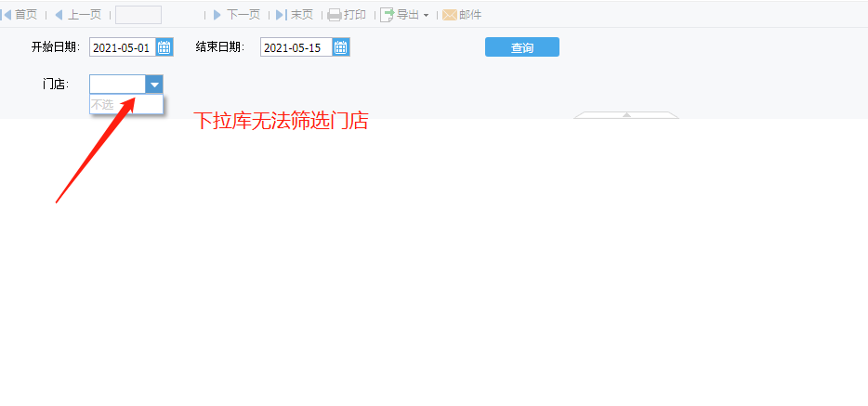
Task: Print the report (打印)
Action: (347, 15)
